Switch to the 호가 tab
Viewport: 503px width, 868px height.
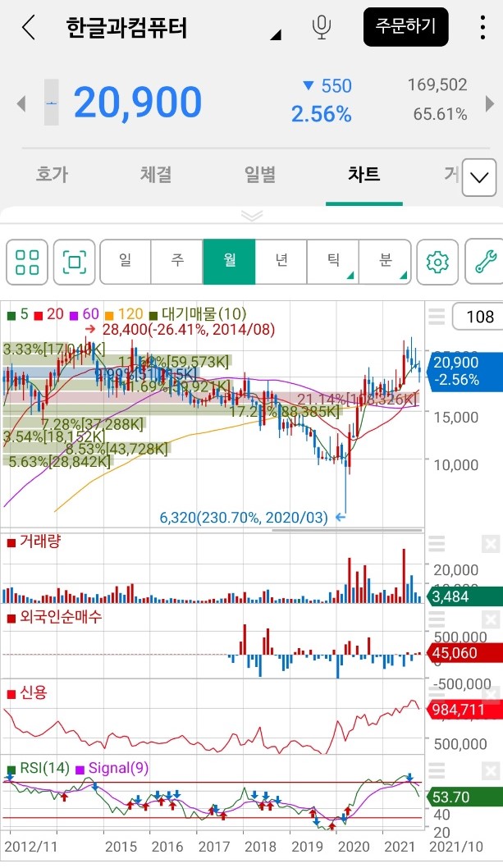click(x=52, y=175)
